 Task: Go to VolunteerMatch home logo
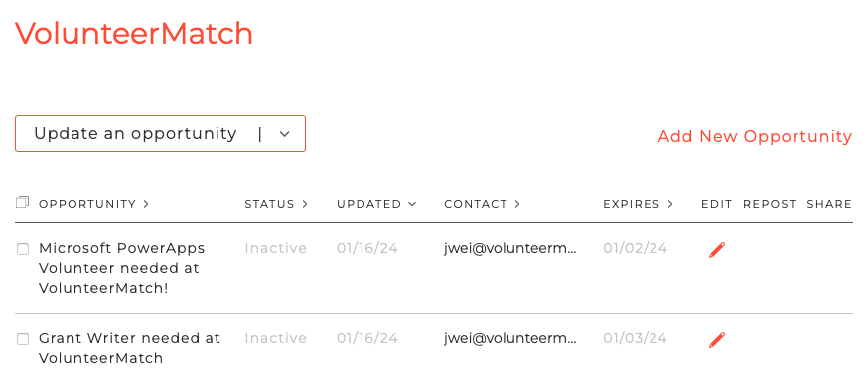point(134,34)
